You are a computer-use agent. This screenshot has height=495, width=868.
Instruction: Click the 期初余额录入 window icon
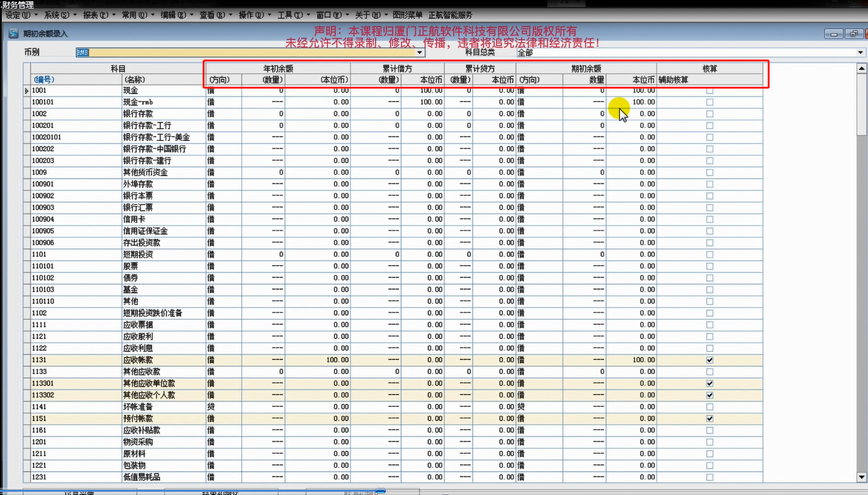13,33
